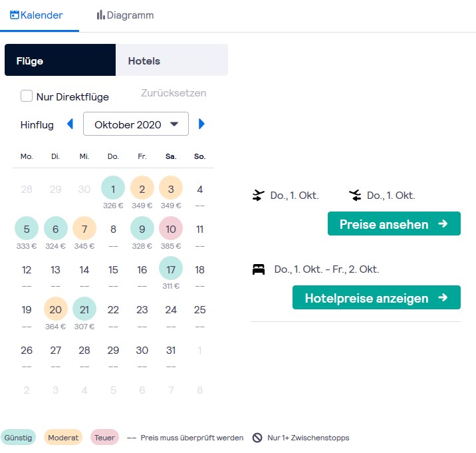Click the no-direct-flights circle icon in legend
This screenshot has height=453, width=476.
[x=257, y=438]
